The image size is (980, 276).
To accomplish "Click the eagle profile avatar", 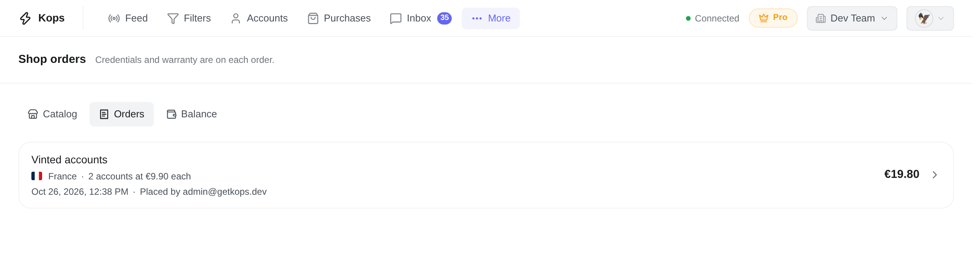I will pos(924,18).
